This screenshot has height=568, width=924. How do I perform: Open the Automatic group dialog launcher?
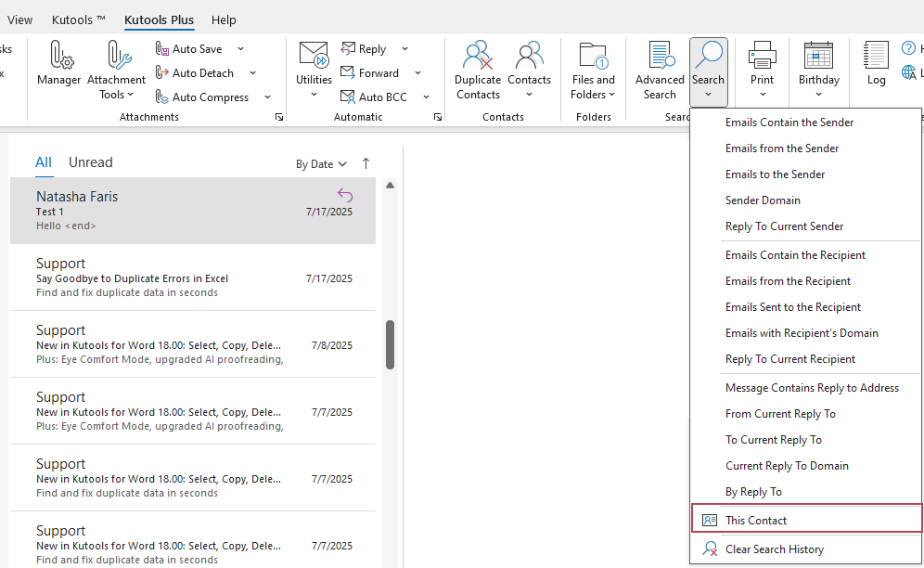point(437,117)
